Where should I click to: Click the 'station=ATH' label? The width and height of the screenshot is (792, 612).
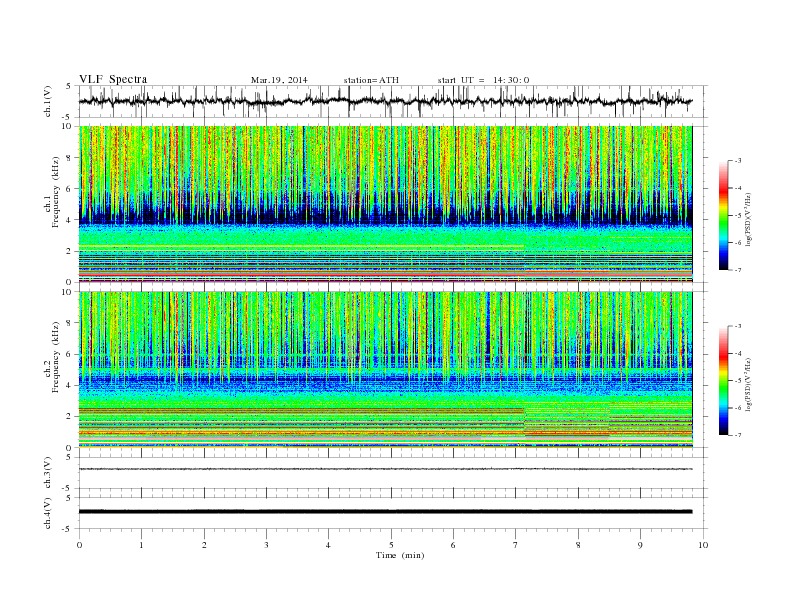pyautogui.click(x=371, y=80)
